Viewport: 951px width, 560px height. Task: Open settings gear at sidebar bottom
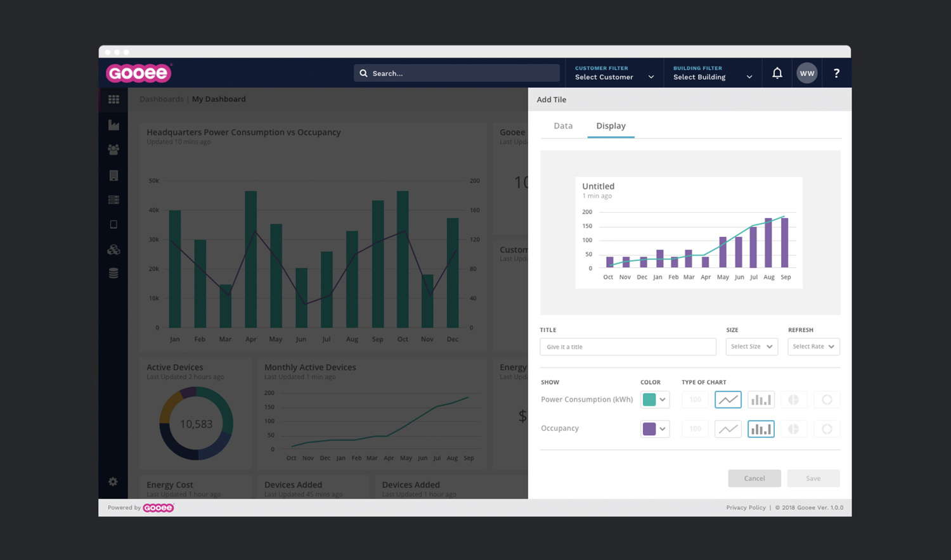click(113, 481)
